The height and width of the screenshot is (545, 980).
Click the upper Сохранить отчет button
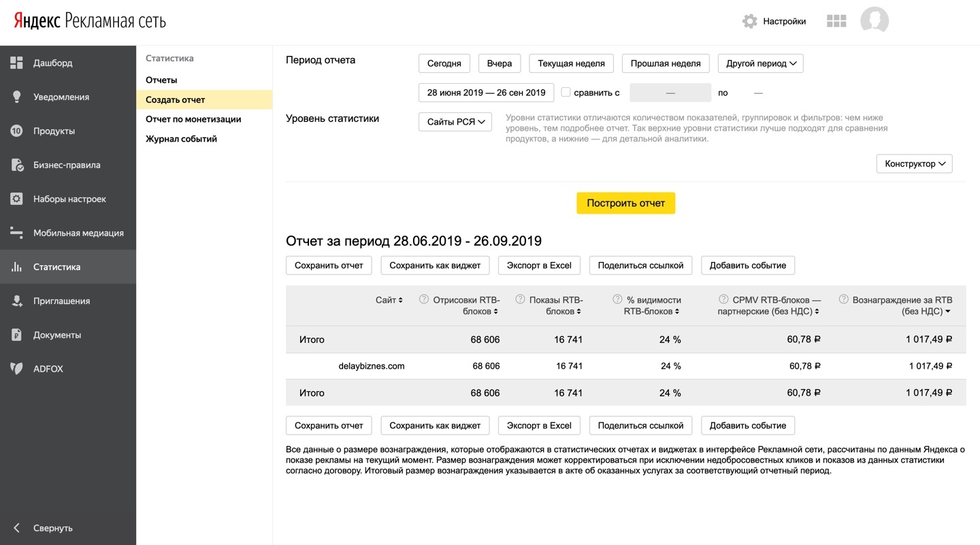[329, 265]
